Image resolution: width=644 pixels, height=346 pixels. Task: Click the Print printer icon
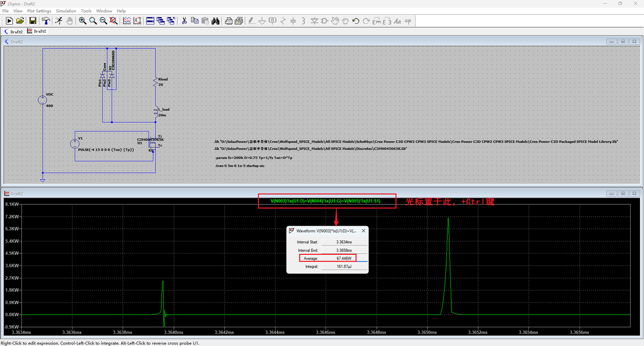click(x=229, y=21)
